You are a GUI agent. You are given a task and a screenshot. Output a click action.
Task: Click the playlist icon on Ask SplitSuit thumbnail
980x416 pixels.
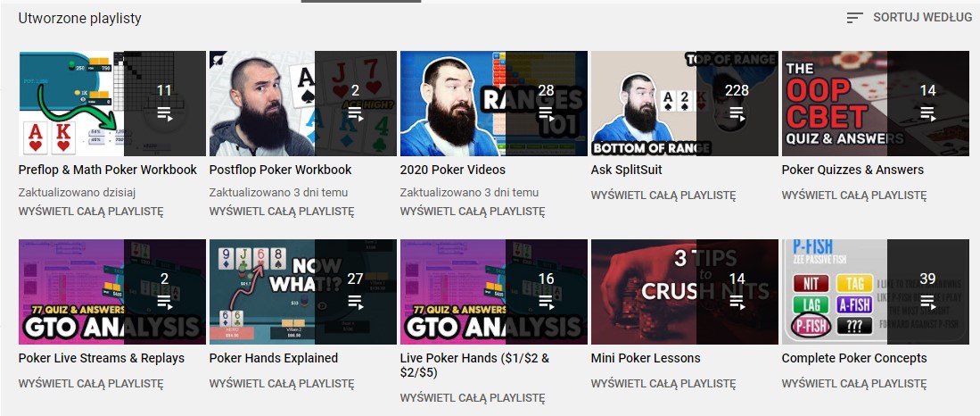pyautogui.click(x=737, y=114)
